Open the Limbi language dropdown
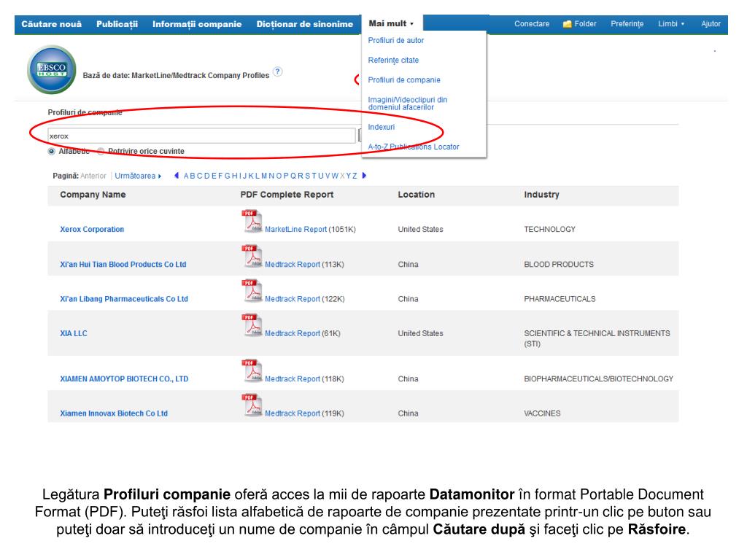Image resolution: width=747 pixels, height=560 pixels. pyautogui.click(x=671, y=24)
